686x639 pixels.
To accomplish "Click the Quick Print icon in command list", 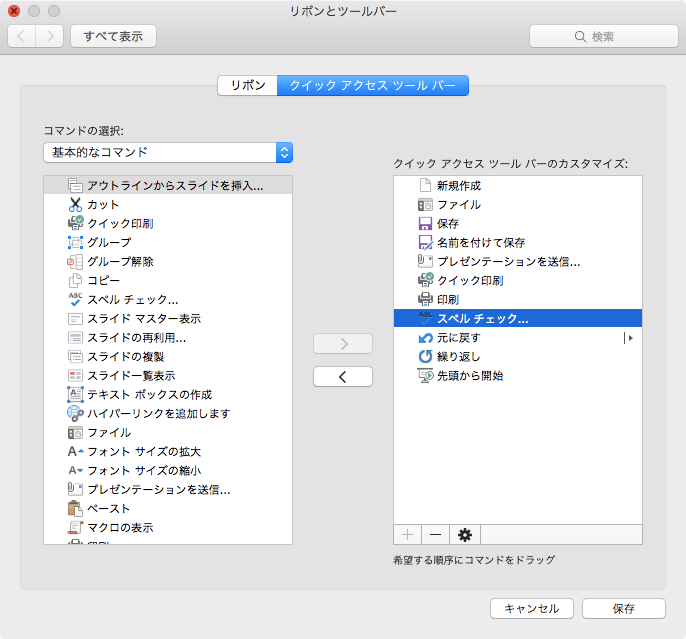I will 75,223.
